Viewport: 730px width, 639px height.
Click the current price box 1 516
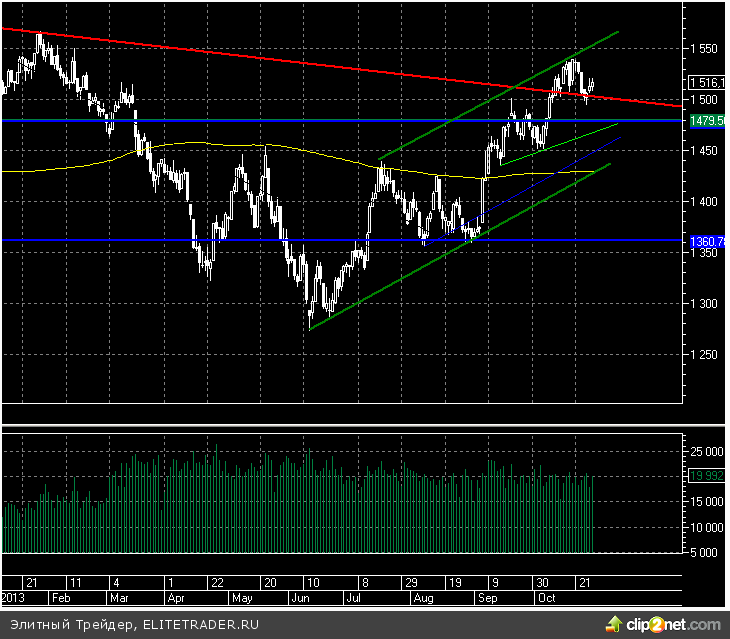pyautogui.click(x=706, y=84)
